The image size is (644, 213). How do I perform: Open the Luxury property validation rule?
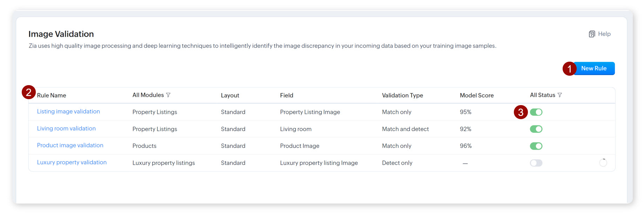72,163
